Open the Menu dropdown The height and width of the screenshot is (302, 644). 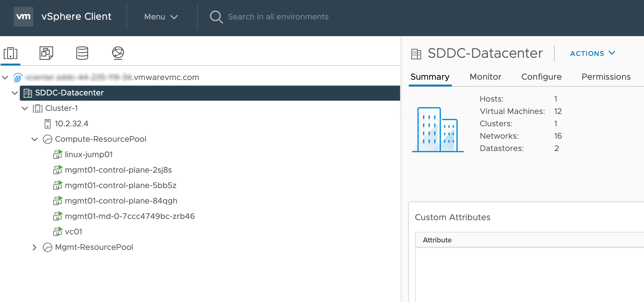point(161,17)
